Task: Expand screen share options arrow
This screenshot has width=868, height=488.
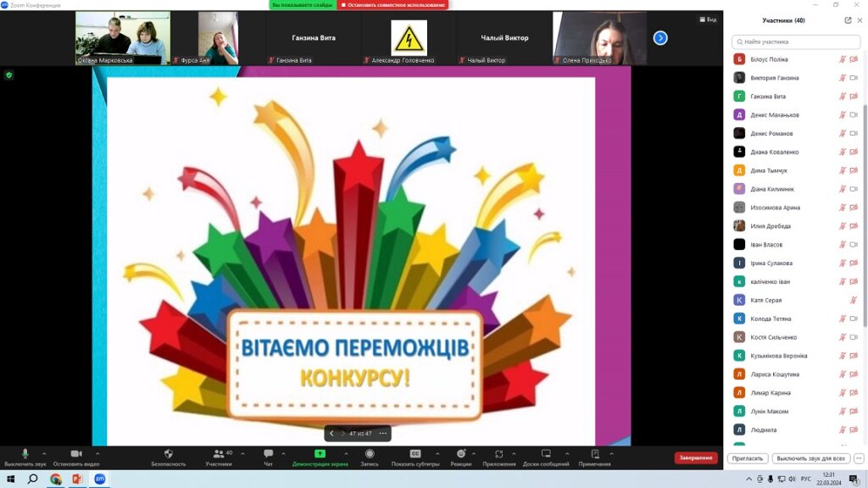Action: tap(347, 454)
